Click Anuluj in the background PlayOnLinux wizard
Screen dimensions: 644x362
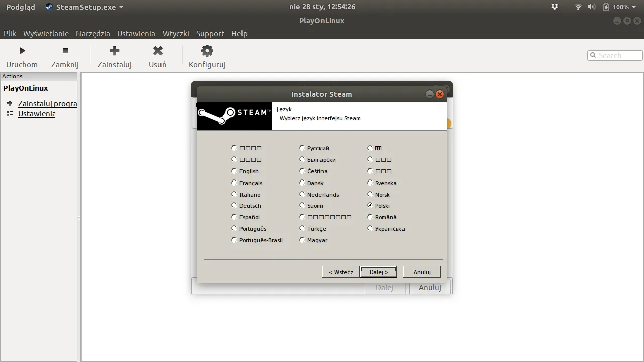click(x=430, y=287)
